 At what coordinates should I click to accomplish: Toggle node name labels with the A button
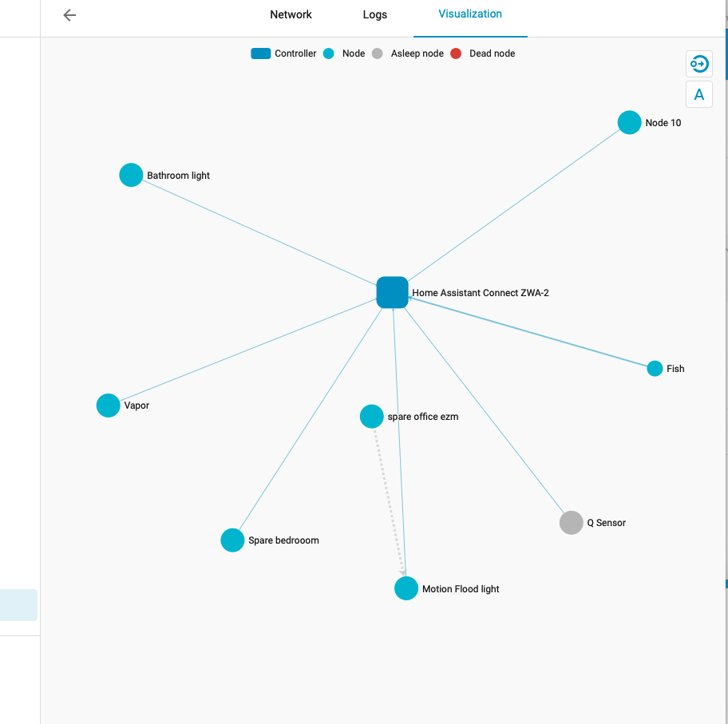click(x=698, y=93)
